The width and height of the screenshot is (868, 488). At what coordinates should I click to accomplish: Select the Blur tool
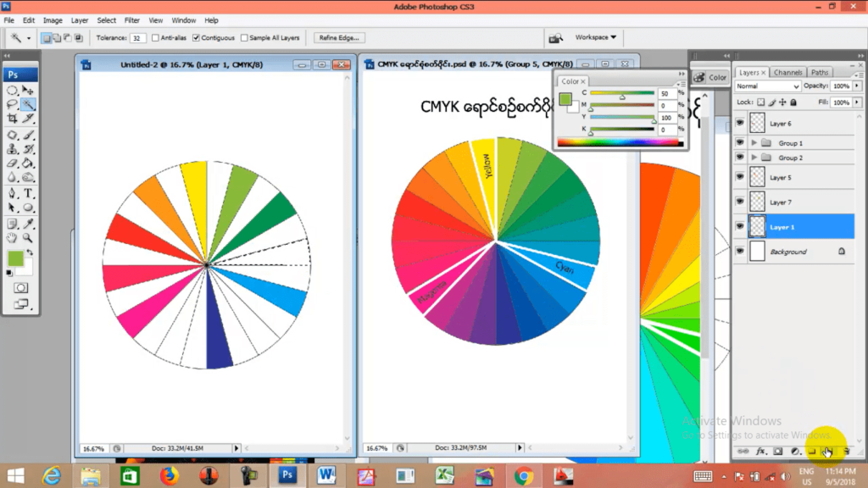12,178
